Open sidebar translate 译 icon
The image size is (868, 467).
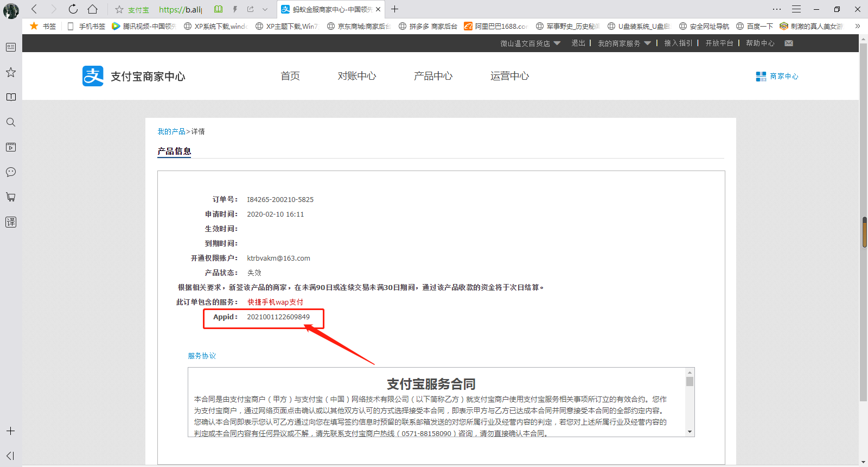click(11, 222)
